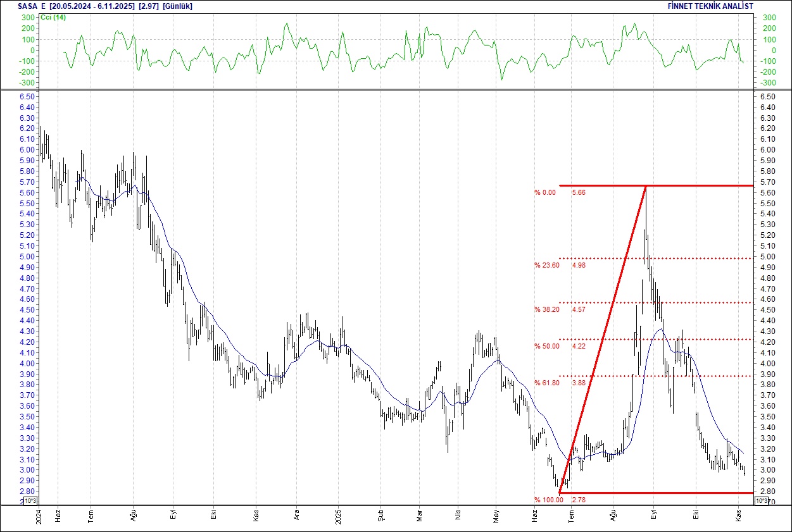This screenshot has height=532, width=792.
Task: Click the Cci (14) indicator label
Action: pyautogui.click(x=53, y=17)
